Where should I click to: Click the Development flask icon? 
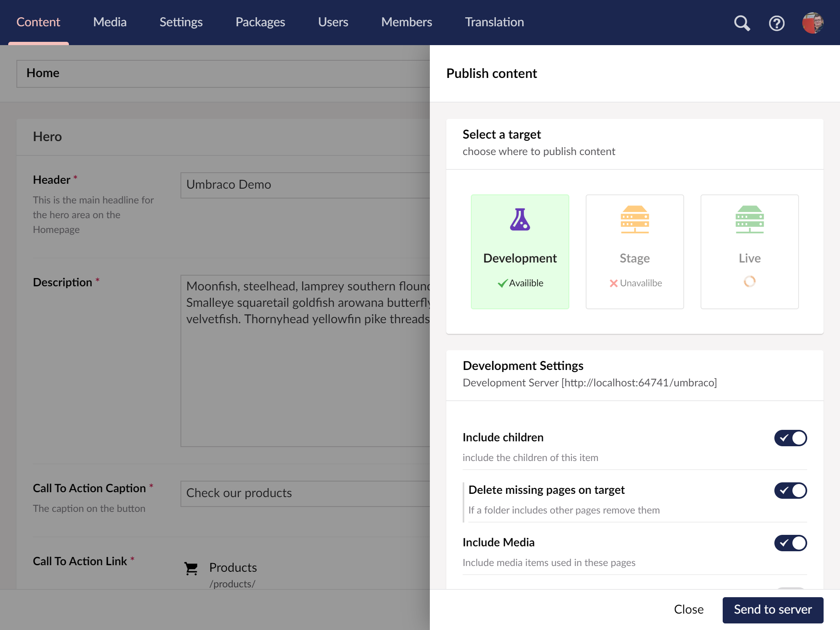(x=520, y=219)
